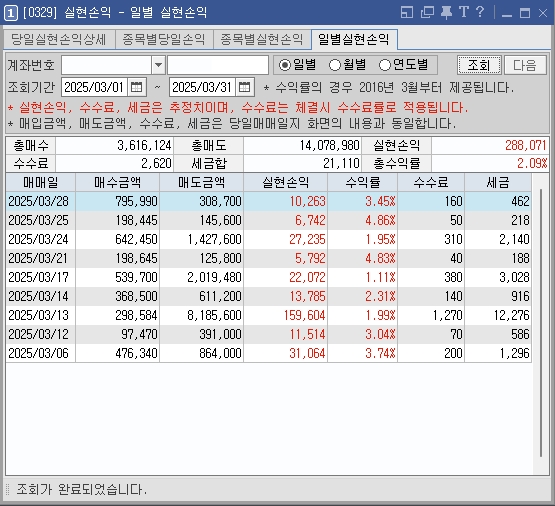Sort by the 매매일 column header
Viewport: 555px width, 506px height.
pos(41,183)
